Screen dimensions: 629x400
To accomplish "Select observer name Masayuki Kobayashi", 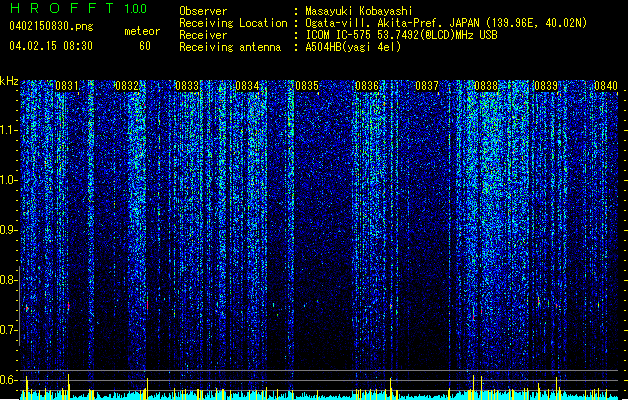I will [359, 11].
